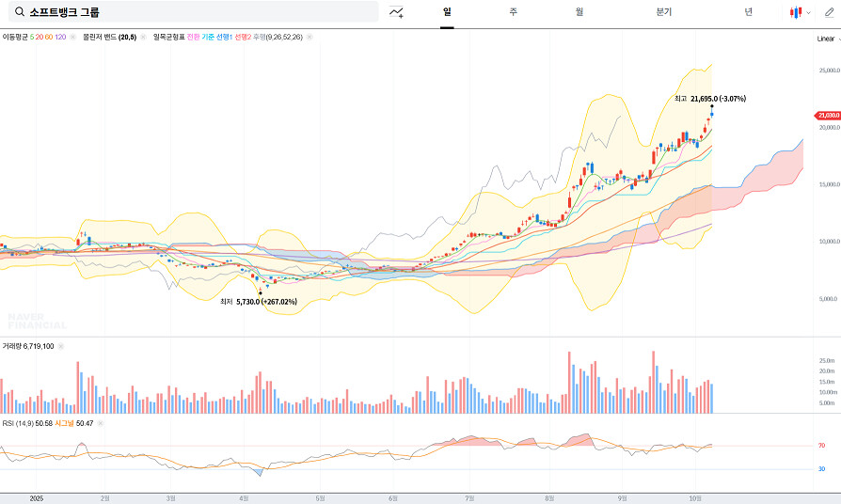Click the 소프트뱅크 그룹 search field
841x504 pixels.
pos(198,12)
